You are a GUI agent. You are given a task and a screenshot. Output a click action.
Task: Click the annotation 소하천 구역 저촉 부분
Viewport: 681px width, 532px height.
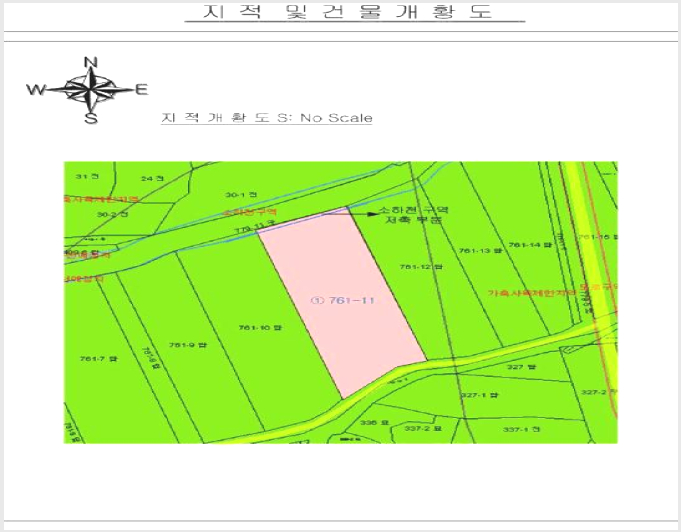tap(414, 215)
